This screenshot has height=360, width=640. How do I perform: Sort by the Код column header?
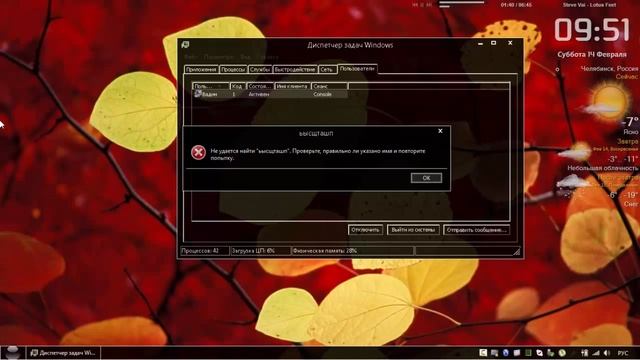(238, 86)
